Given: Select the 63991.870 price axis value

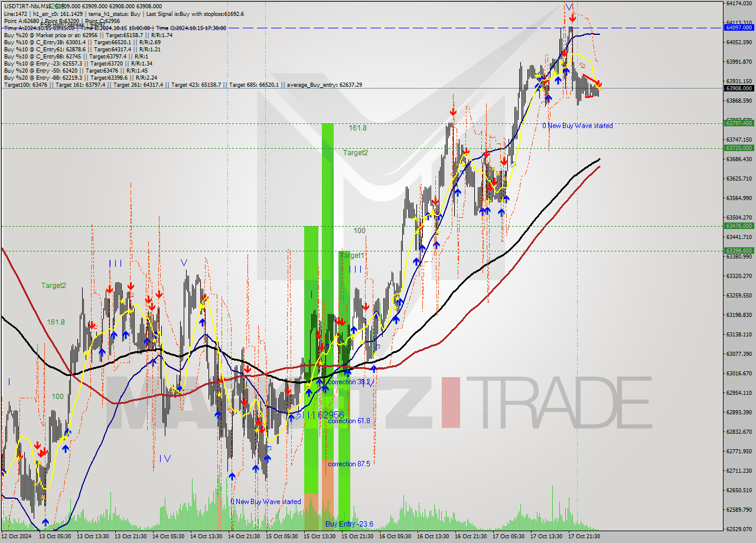Looking at the screenshot, I should [739, 61].
